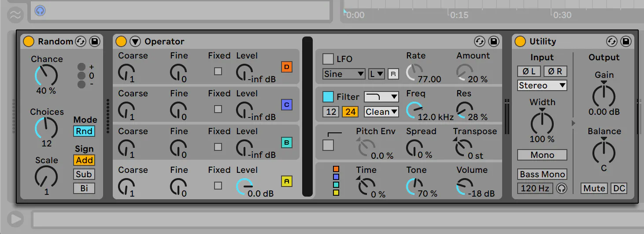Click the play triangle icon bottom left
Image resolution: width=644 pixels, height=234 pixels.
[x=16, y=219]
